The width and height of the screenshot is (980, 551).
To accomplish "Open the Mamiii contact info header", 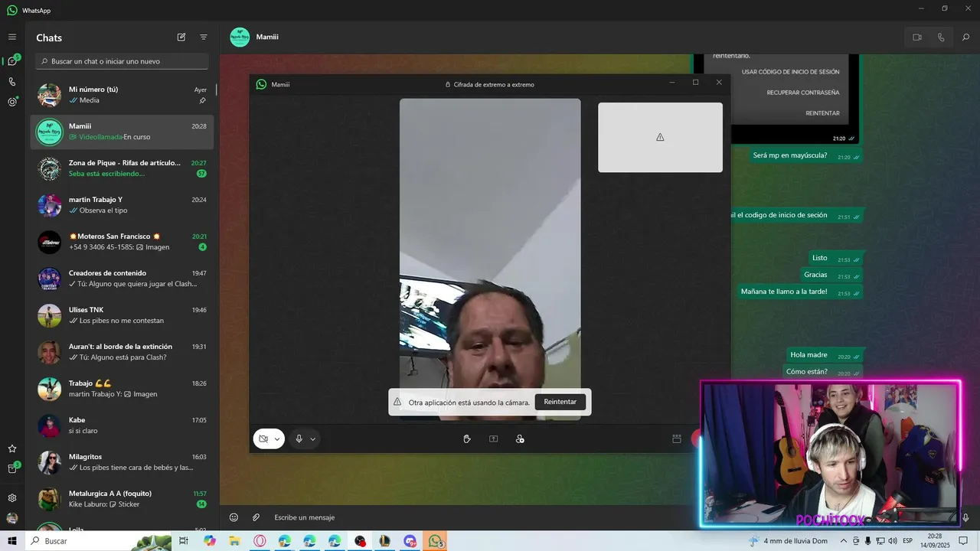I will pyautogui.click(x=267, y=37).
